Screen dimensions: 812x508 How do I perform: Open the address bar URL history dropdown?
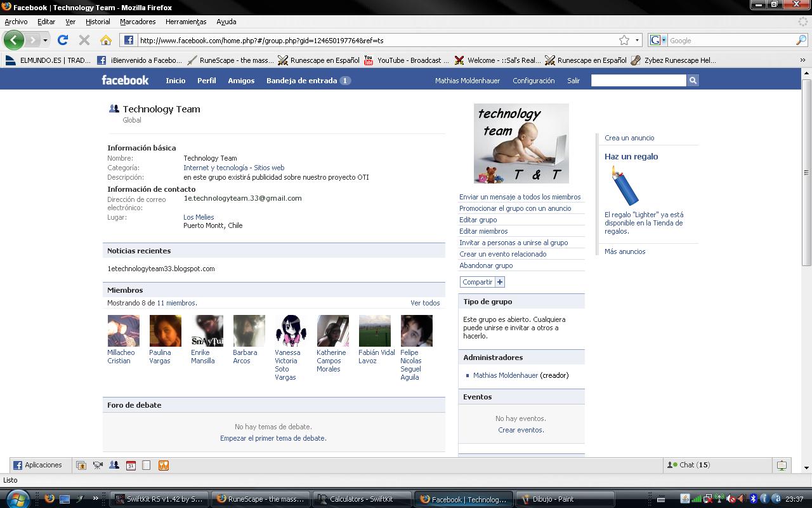coord(637,40)
